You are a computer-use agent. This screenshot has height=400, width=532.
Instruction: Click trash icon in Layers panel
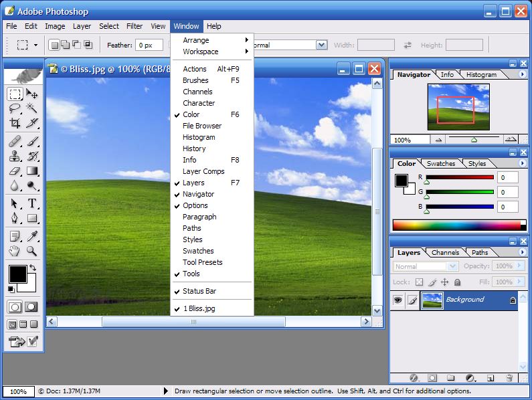point(509,378)
